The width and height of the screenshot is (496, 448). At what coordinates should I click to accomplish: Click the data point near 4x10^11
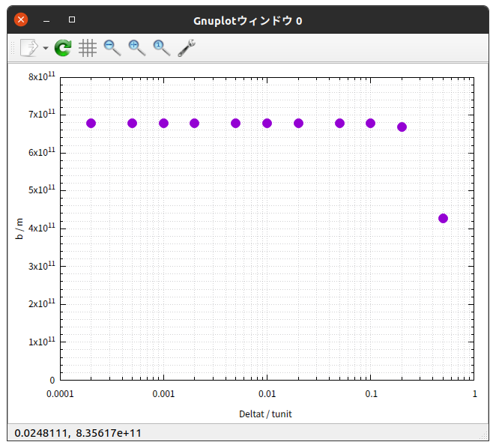click(443, 218)
